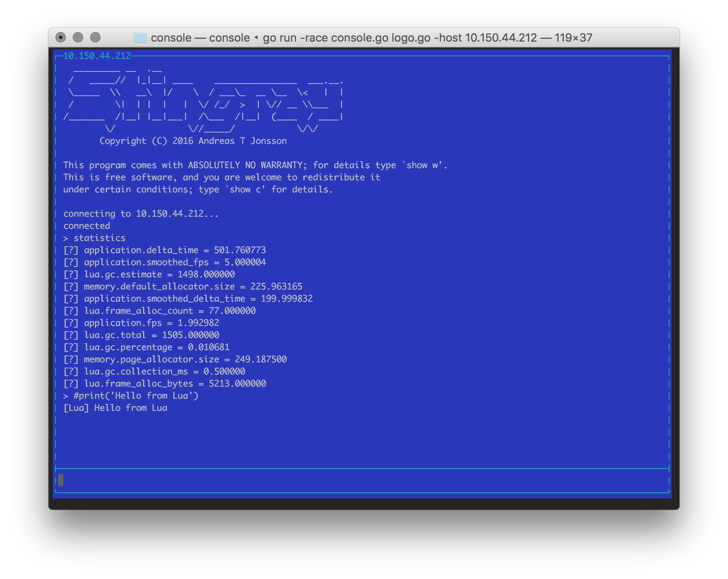Click the ABSOLUTELY NO WARRANTY line
Viewport: 728px width, 579px height.
(255, 165)
